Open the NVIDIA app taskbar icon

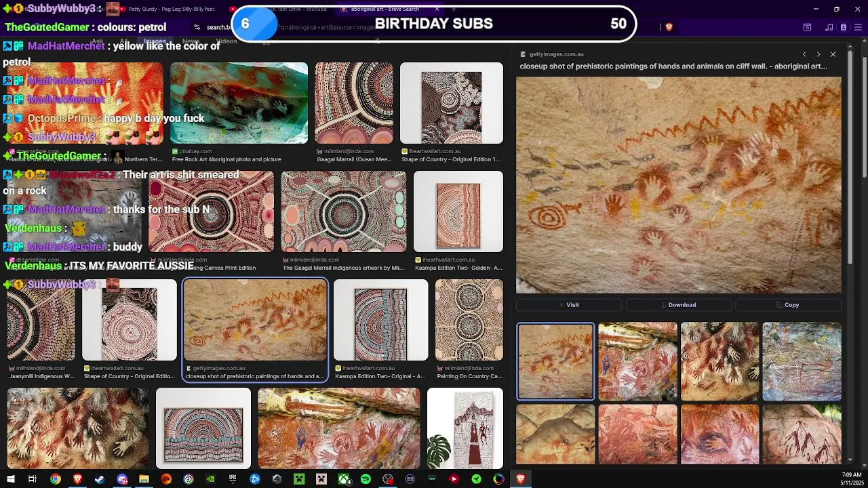pos(211,479)
